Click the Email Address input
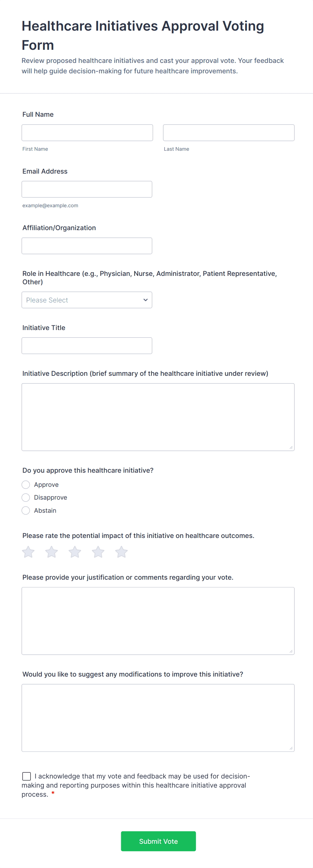The width and height of the screenshot is (313, 868). click(x=87, y=189)
